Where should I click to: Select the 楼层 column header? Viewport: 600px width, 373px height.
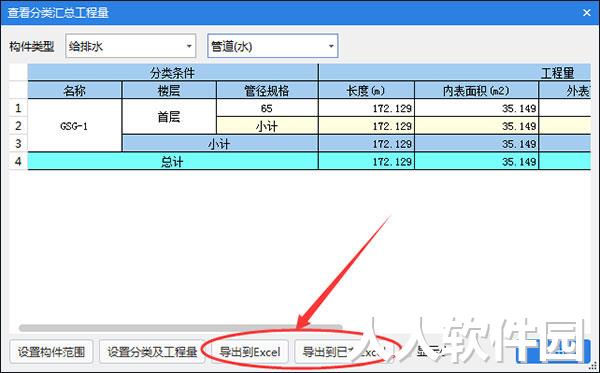pyautogui.click(x=169, y=90)
